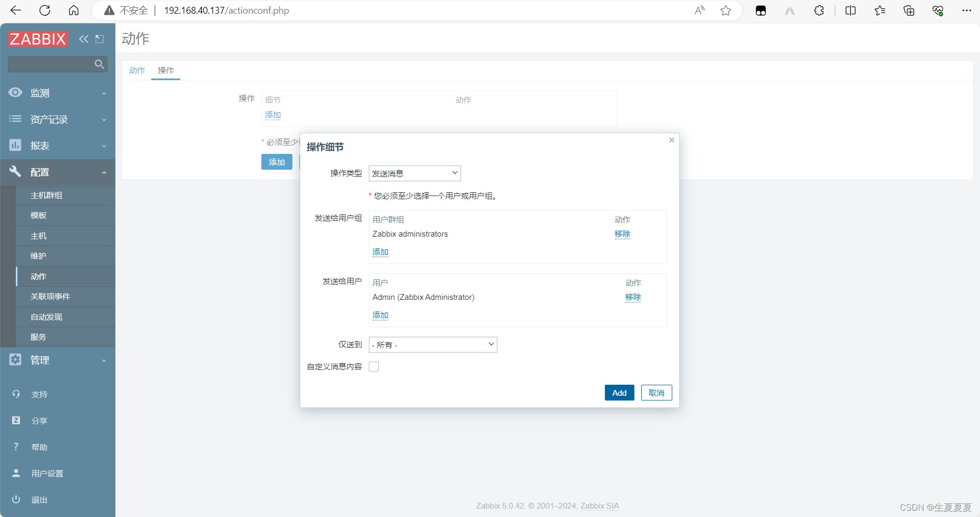The image size is (980, 517).
Task: Click the ZABBIX logo
Action: pos(38,39)
